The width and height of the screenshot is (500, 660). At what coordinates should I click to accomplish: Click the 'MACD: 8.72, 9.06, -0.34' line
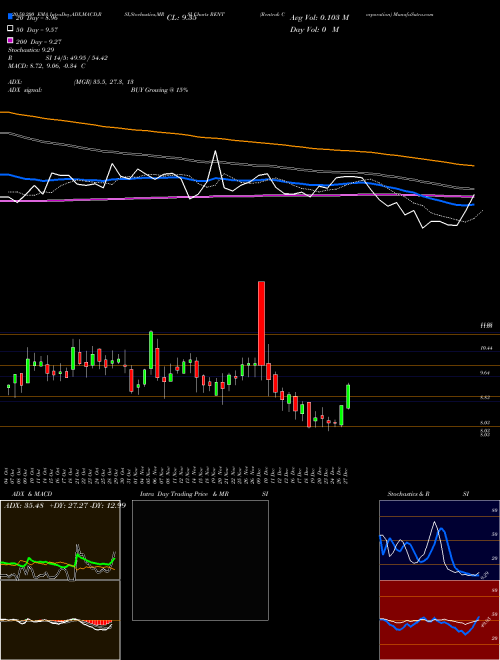click(x=47, y=66)
